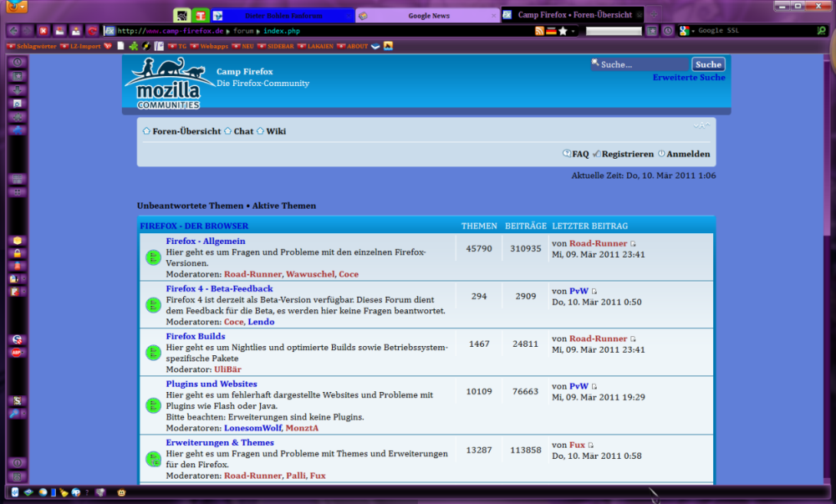The width and height of the screenshot is (836, 504).
Task: Switch to the Google News tab
Action: pos(428,15)
